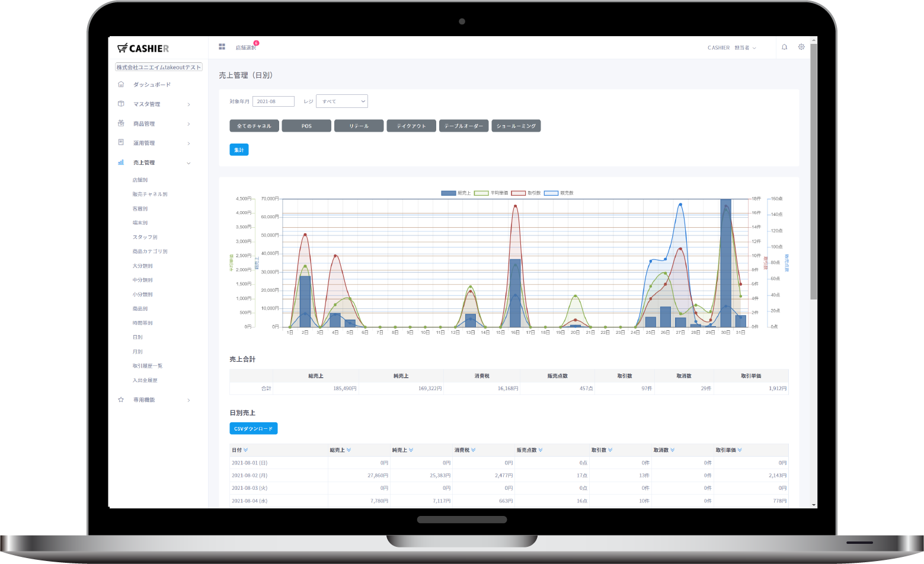The image size is (924, 564).
Task: Expand the 商品管理 menu chevron
Action: 188,124
